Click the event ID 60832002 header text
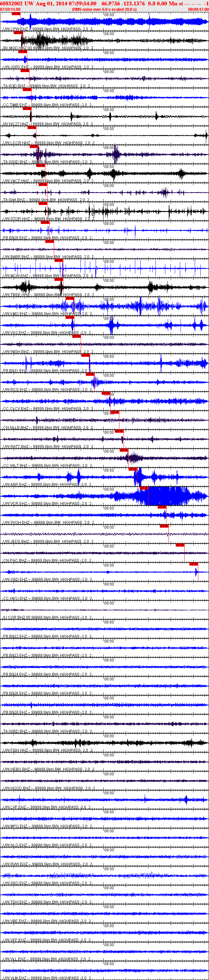This screenshot has width=209, height=980. click(11, 3)
